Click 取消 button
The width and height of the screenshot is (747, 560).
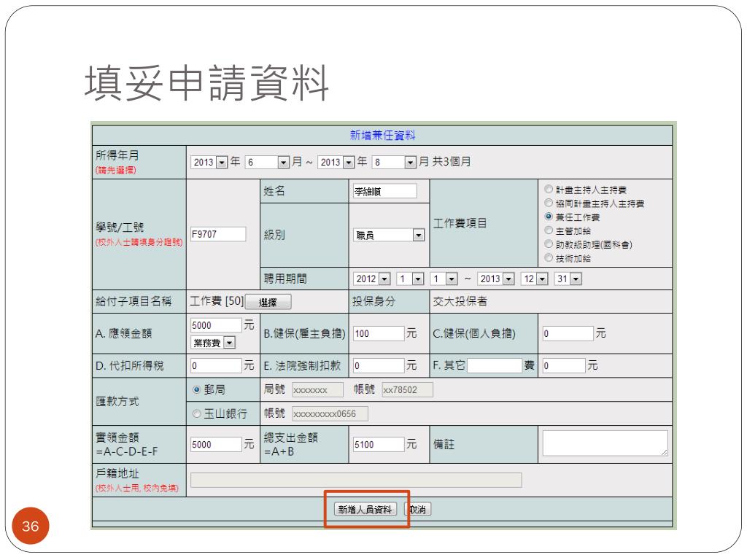(418, 510)
